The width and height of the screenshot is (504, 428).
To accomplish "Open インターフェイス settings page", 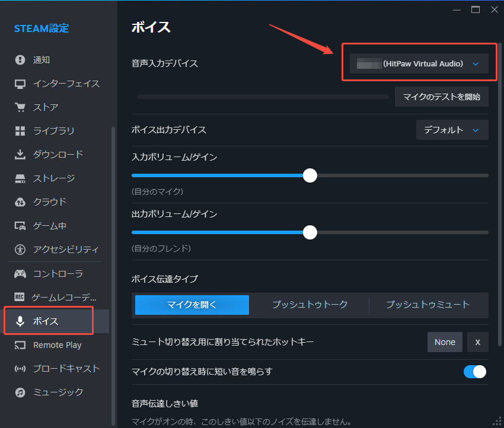I will coord(66,84).
